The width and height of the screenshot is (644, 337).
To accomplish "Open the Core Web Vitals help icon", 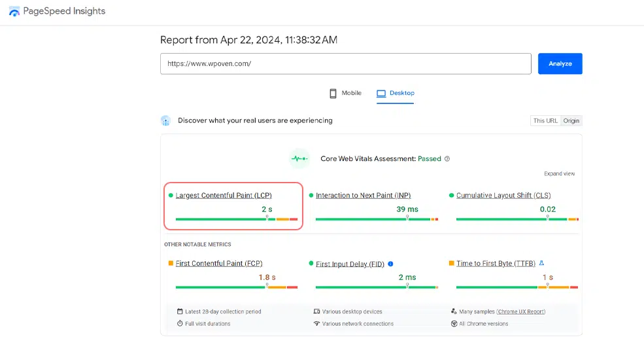I will tap(447, 159).
